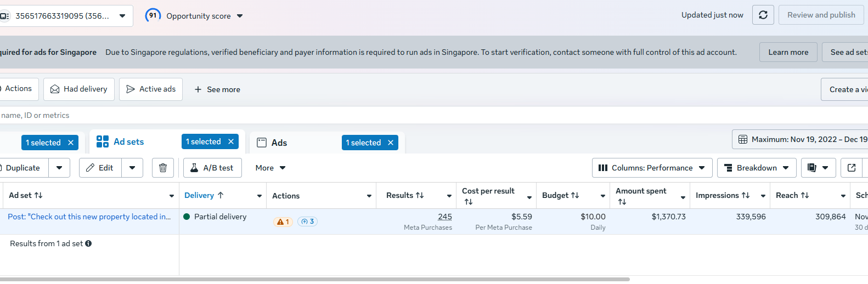
Task: Open the More menu
Action: pyautogui.click(x=270, y=168)
